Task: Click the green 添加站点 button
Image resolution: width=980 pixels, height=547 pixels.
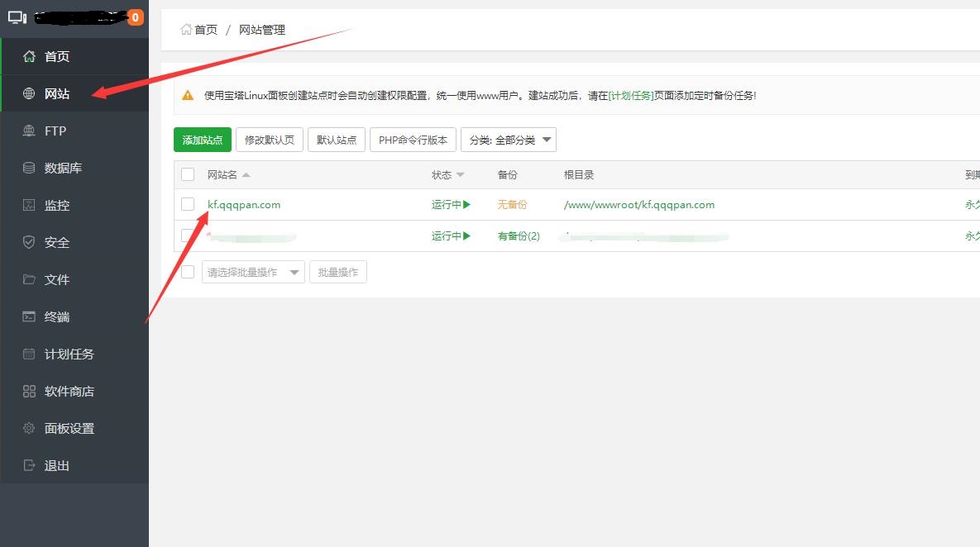Action: 203,140
